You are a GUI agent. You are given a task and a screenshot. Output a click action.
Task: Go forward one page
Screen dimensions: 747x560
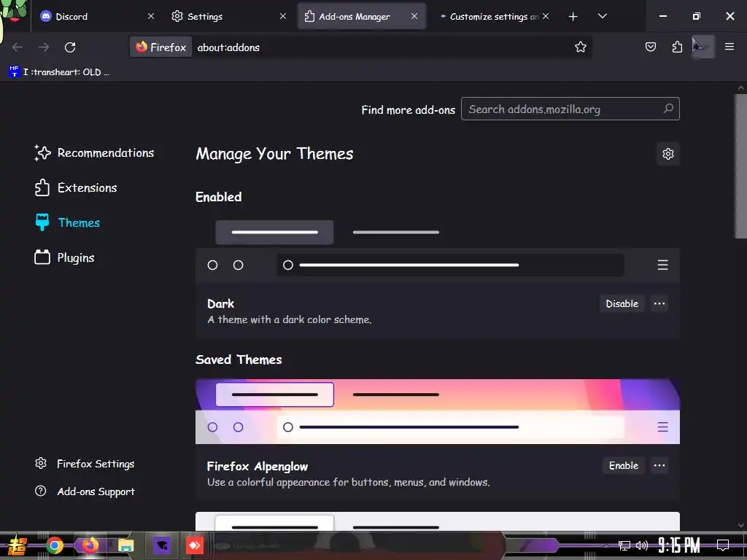pyautogui.click(x=44, y=47)
